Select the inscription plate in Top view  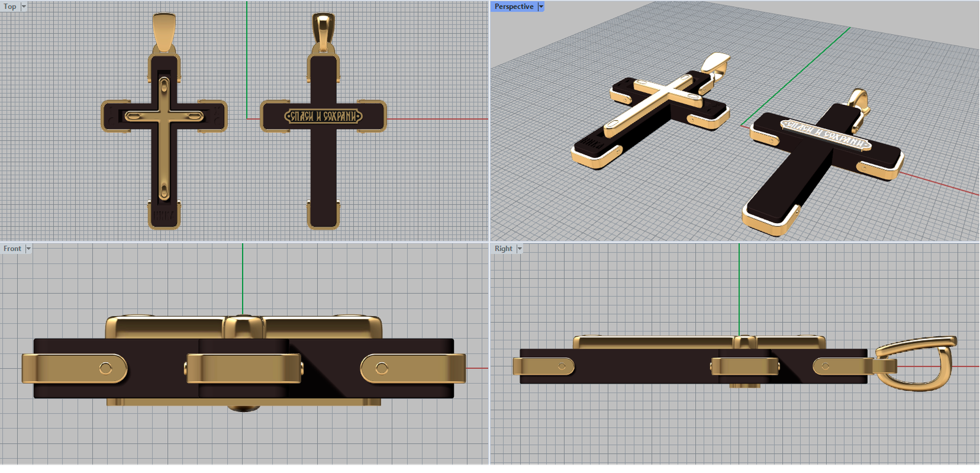tap(323, 116)
